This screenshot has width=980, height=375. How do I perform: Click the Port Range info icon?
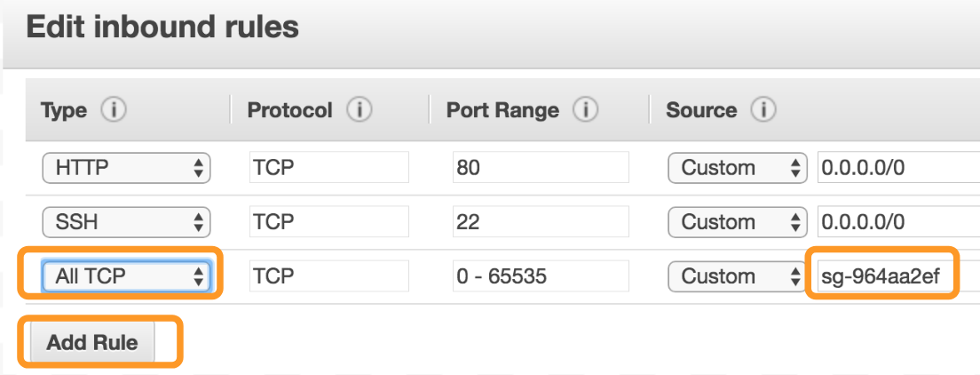pos(584,111)
